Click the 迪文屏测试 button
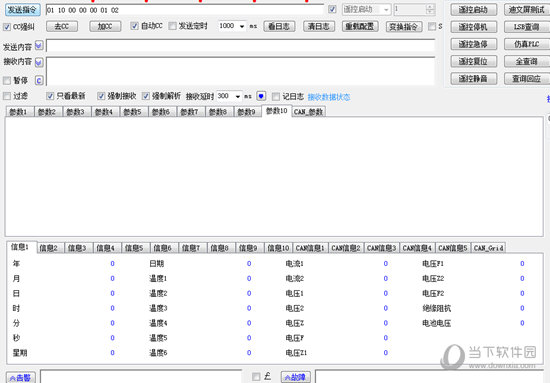The height and width of the screenshot is (383, 550). click(x=527, y=10)
